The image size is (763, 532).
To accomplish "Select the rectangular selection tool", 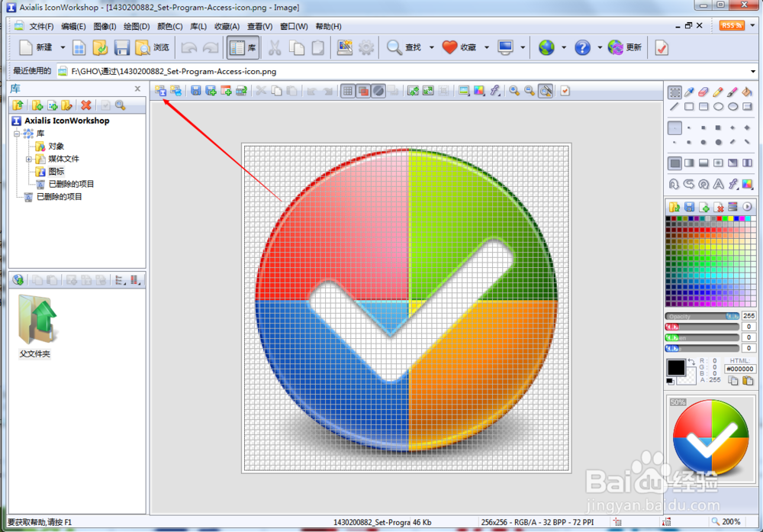I will click(674, 92).
